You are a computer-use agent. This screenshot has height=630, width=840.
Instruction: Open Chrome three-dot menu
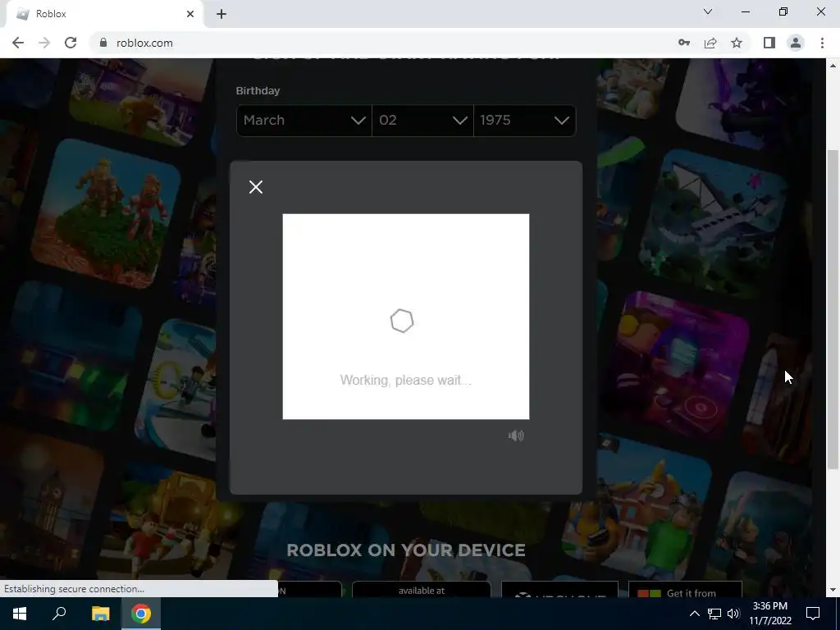pyautogui.click(x=822, y=43)
